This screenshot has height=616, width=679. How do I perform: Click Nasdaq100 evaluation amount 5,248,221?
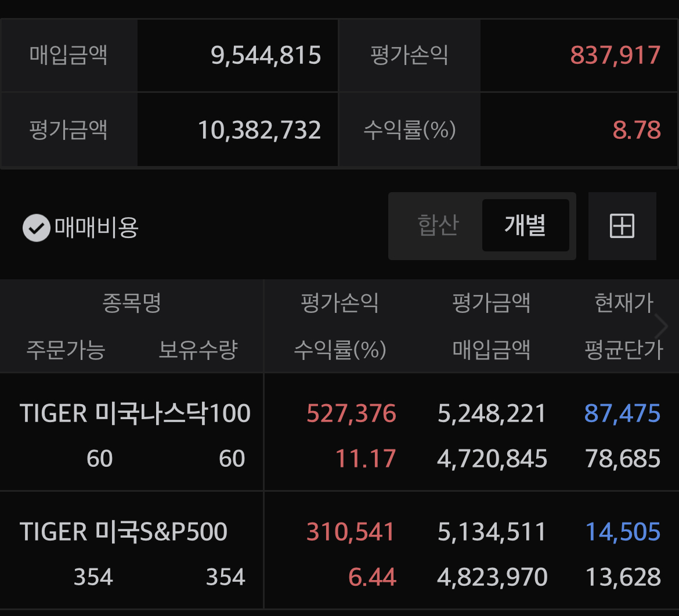[492, 413]
